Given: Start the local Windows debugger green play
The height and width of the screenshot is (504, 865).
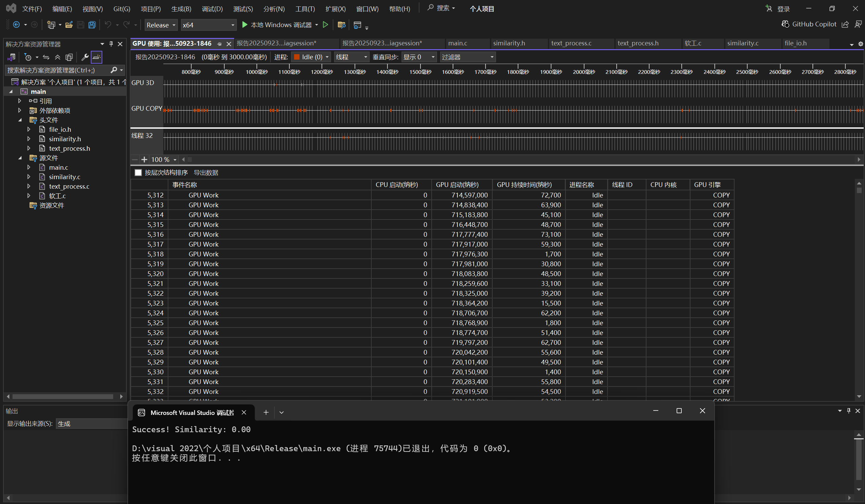Looking at the screenshot, I should 245,25.
